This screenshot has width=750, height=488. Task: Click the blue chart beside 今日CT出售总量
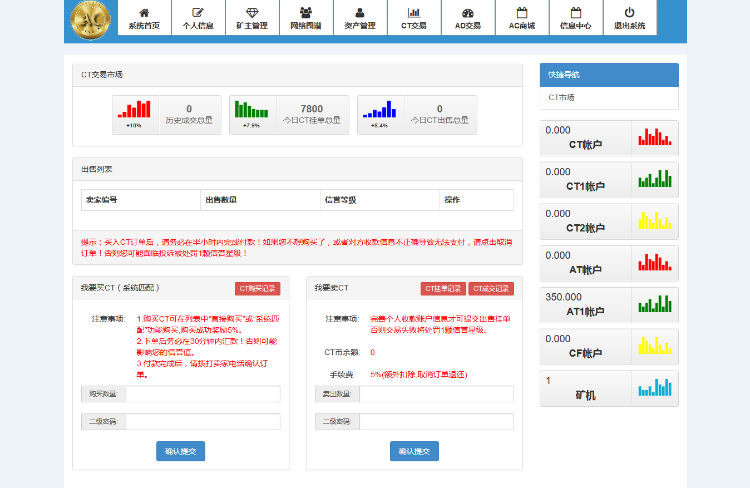click(x=379, y=110)
